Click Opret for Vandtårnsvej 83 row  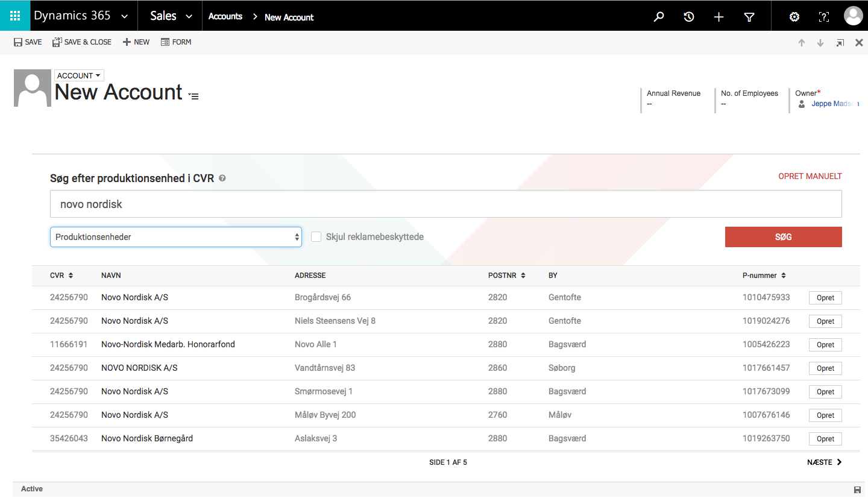tap(825, 368)
